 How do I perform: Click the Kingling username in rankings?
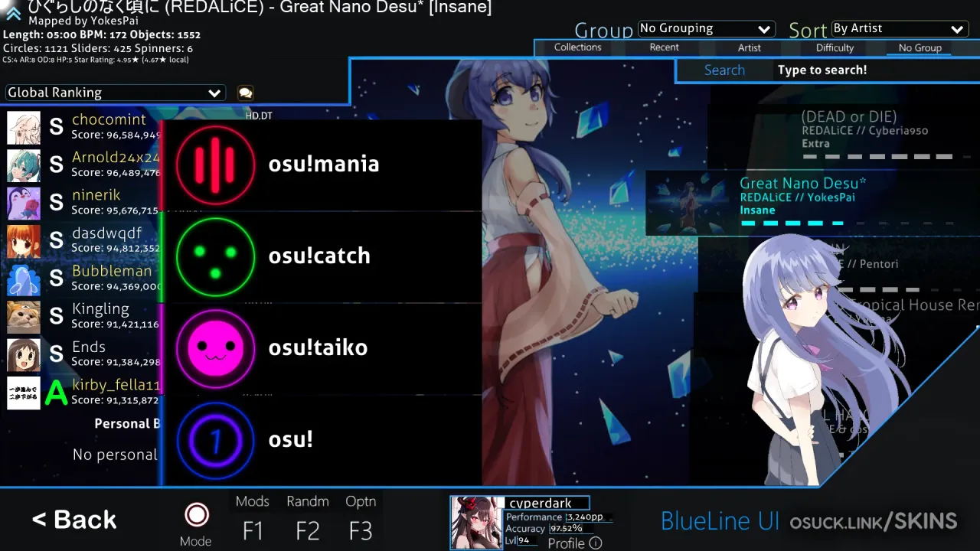point(100,309)
